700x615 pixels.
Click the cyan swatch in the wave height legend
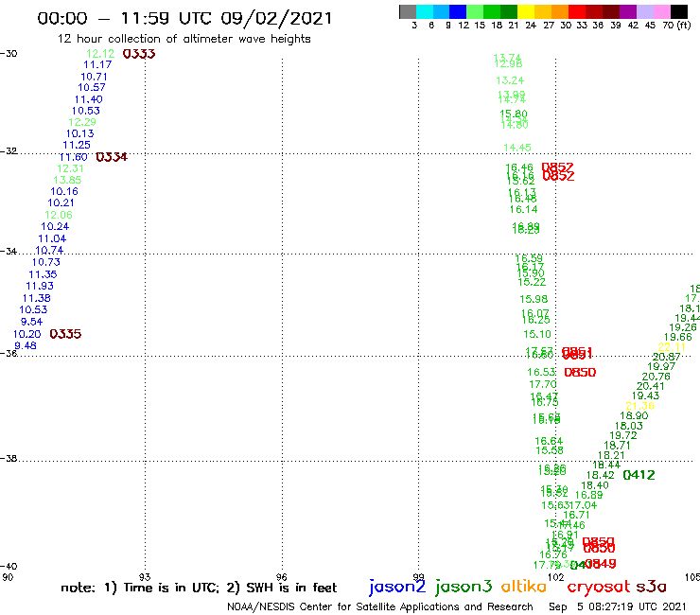[425, 11]
